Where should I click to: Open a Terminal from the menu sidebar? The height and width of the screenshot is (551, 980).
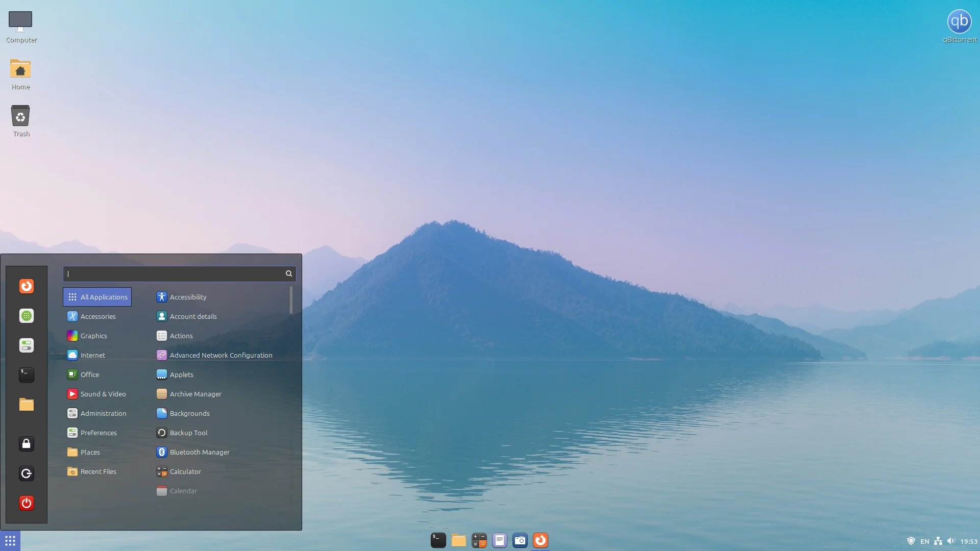pyautogui.click(x=26, y=375)
